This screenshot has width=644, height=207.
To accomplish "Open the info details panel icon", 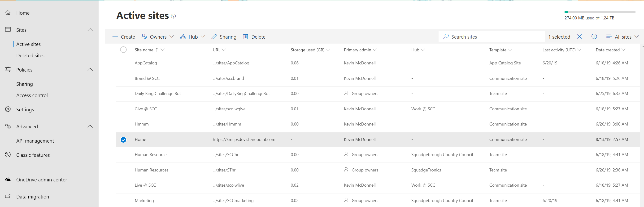I will coord(594,36).
